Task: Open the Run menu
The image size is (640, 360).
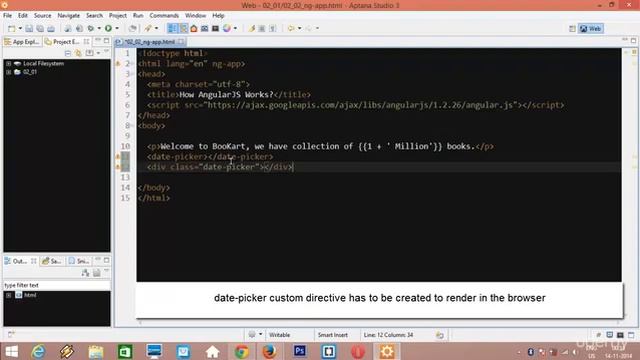Action: click(x=138, y=16)
